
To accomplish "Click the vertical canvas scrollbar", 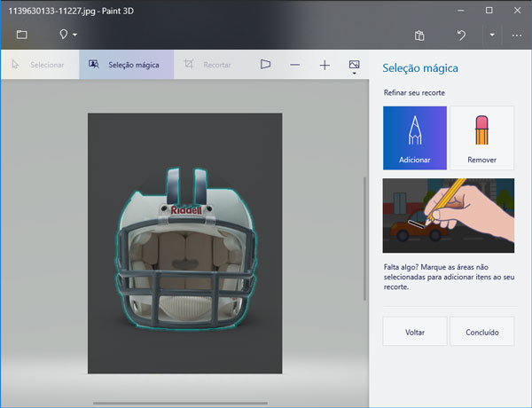I will (x=365, y=239).
